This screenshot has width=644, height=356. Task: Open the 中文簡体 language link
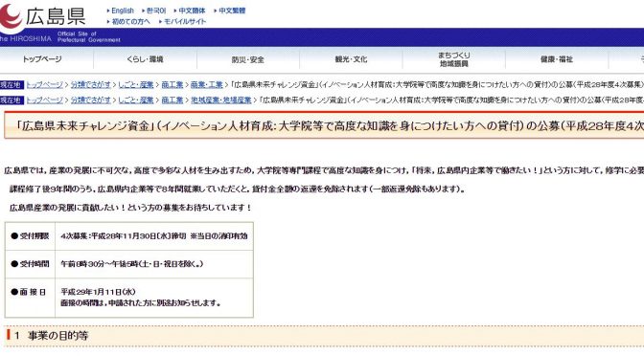(x=192, y=11)
